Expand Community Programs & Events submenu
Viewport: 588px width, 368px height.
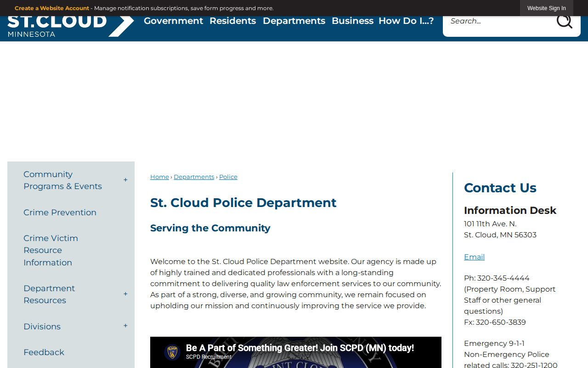pos(125,180)
